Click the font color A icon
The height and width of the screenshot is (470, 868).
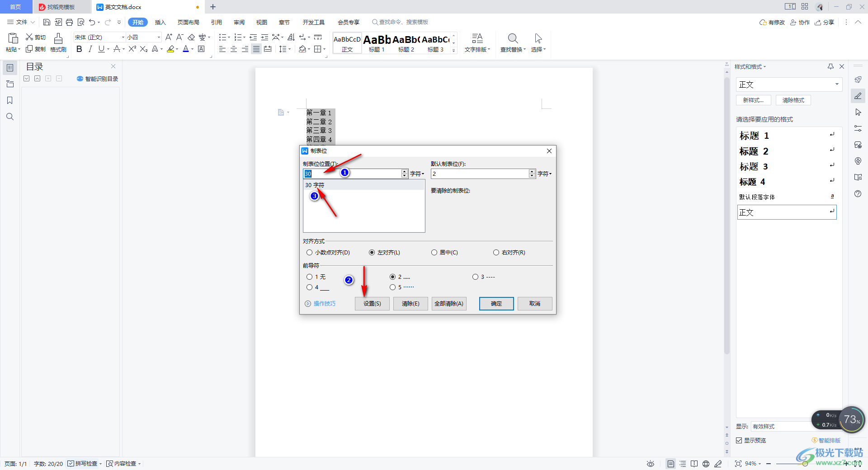(x=186, y=49)
